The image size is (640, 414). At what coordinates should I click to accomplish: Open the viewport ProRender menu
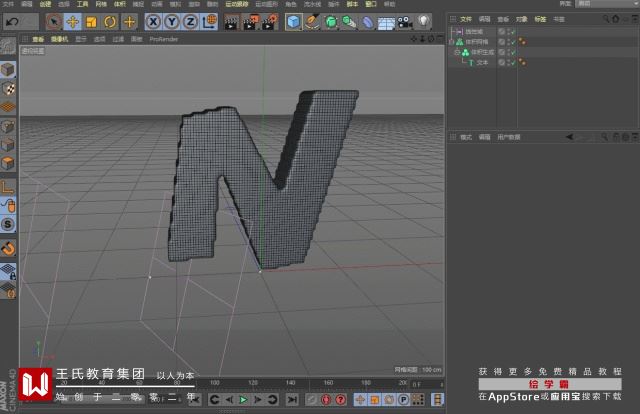tap(164, 39)
